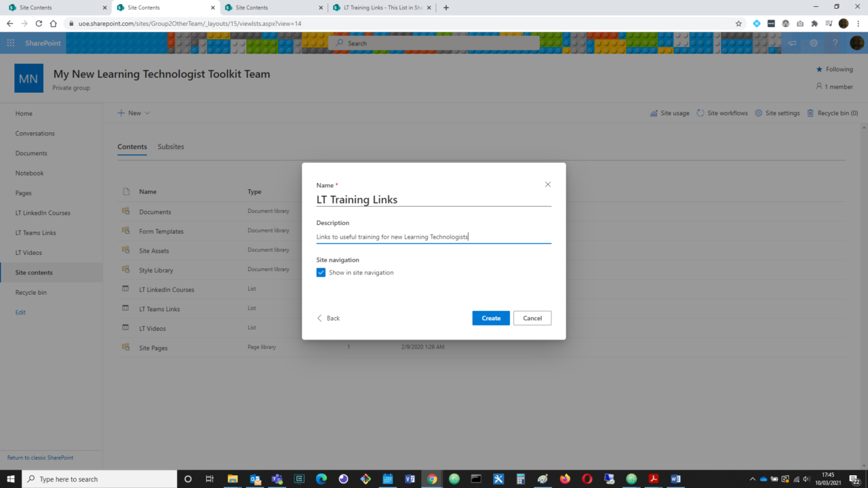Bookmark the page with the star icon
This screenshot has width=868, height=488.
[738, 22]
